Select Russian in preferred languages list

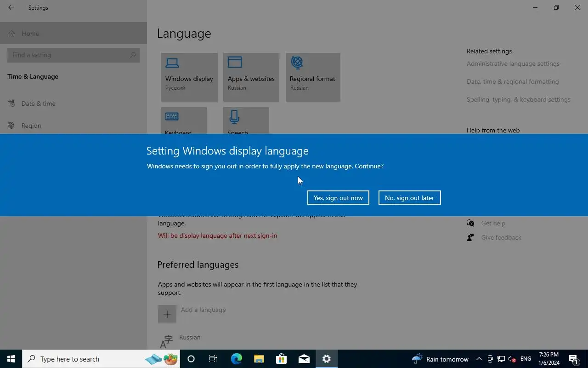[x=190, y=337]
